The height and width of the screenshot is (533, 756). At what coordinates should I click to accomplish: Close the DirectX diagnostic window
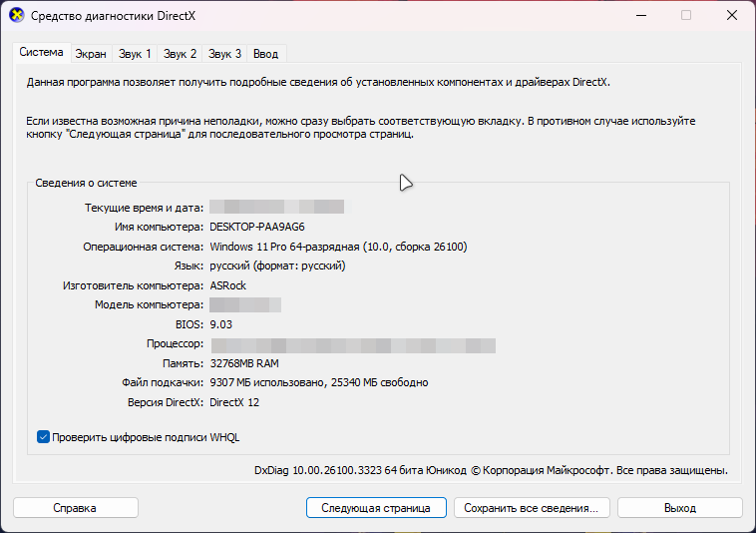click(732, 15)
